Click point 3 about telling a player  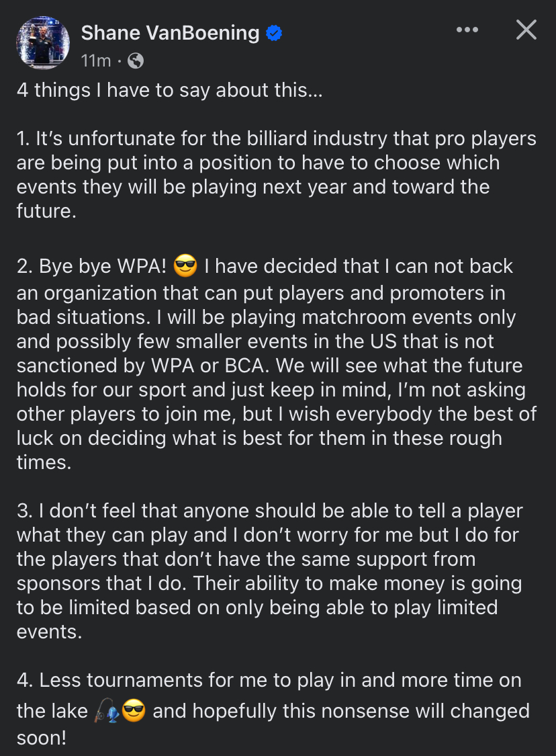coord(269,511)
